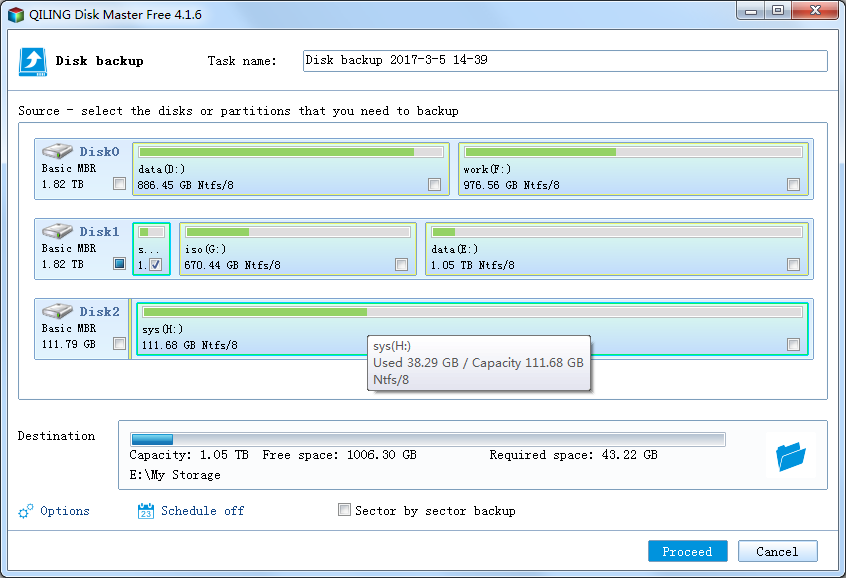Select the 886.45 GB Ntfs/8 partition text

[x=185, y=185]
